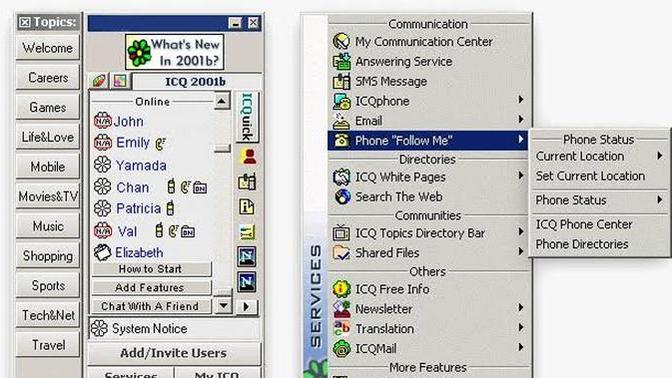
Task: Click the colored picture icon beside pencil
Action: click(120, 81)
